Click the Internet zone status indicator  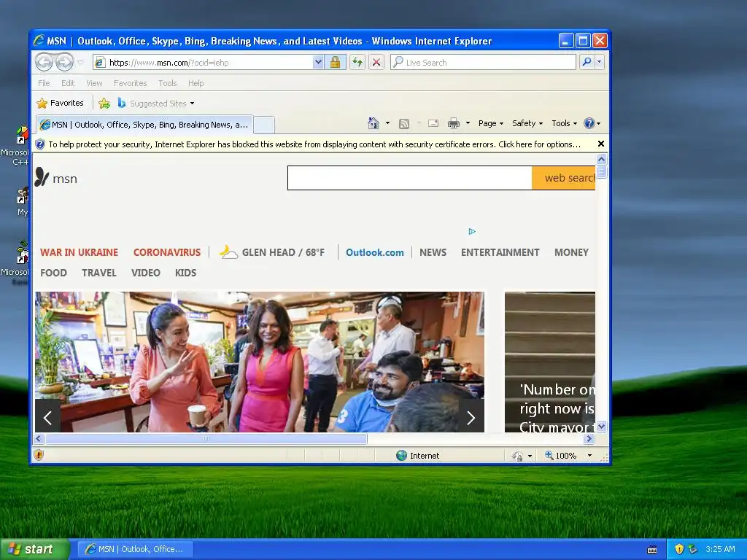[418, 456]
